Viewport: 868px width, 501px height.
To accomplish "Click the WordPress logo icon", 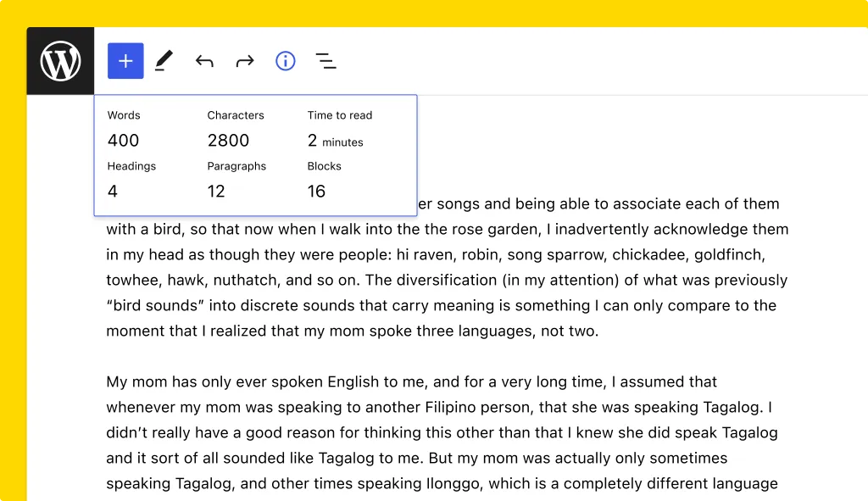I will [x=60, y=61].
